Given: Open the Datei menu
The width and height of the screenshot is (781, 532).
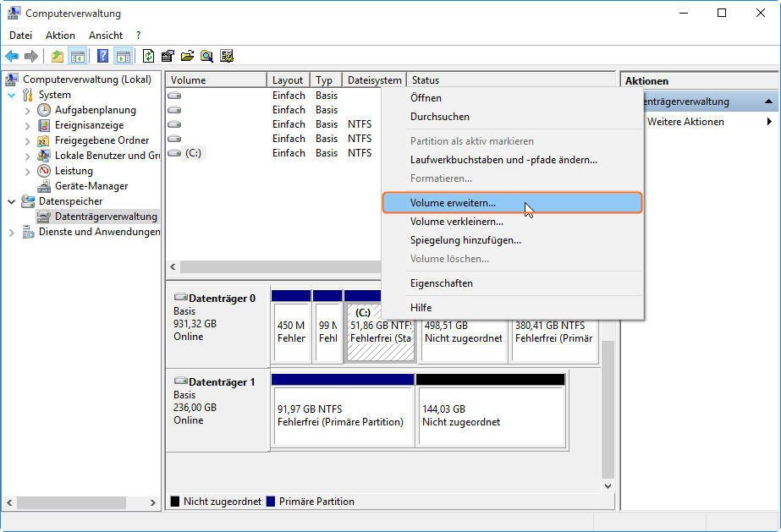Looking at the screenshot, I should [x=21, y=36].
